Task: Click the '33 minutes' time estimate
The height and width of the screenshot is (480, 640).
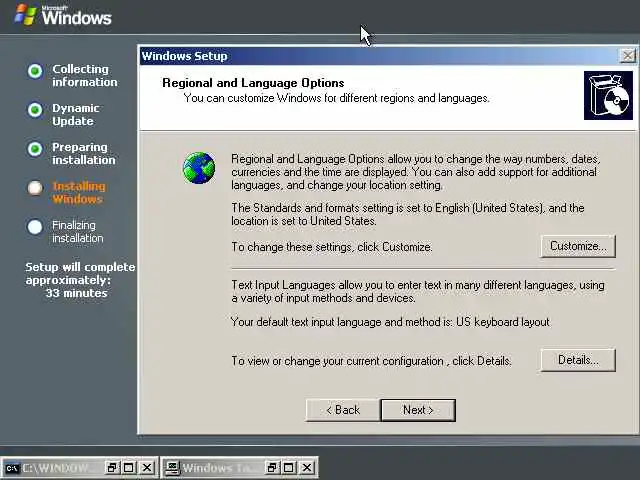Action: coord(77,293)
